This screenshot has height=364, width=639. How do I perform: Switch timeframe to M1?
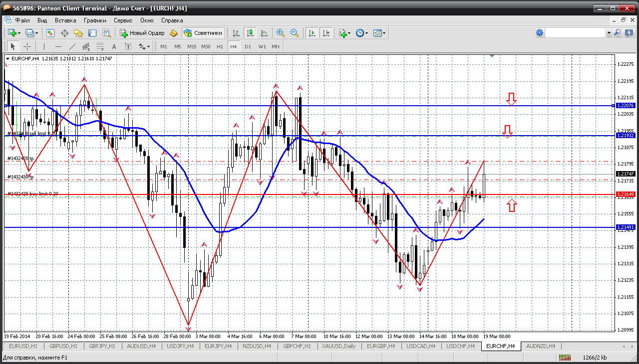(164, 46)
